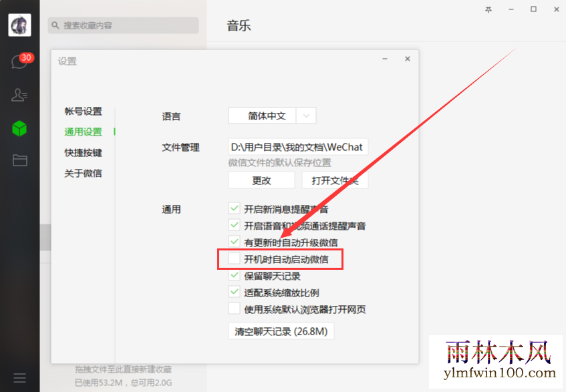The height and width of the screenshot is (392, 566).
Task: Maximize the main WeChat window
Action: [x=533, y=9]
